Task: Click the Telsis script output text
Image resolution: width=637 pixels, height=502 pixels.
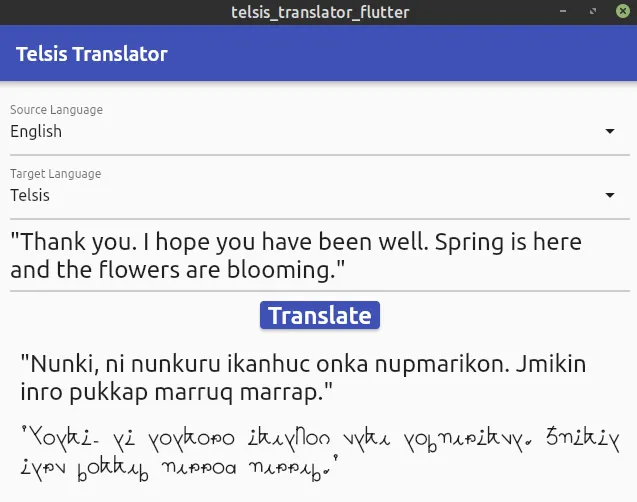Action: pos(320,453)
